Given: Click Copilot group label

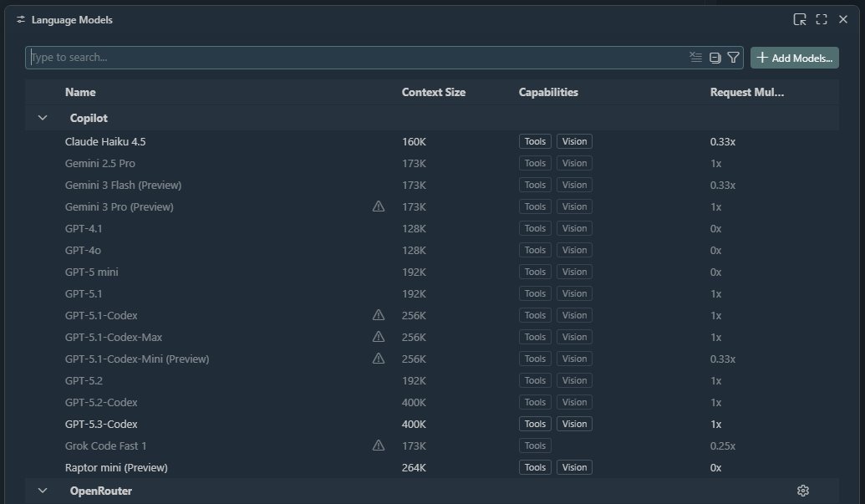Looking at the screenshot, I should point(89,118).
